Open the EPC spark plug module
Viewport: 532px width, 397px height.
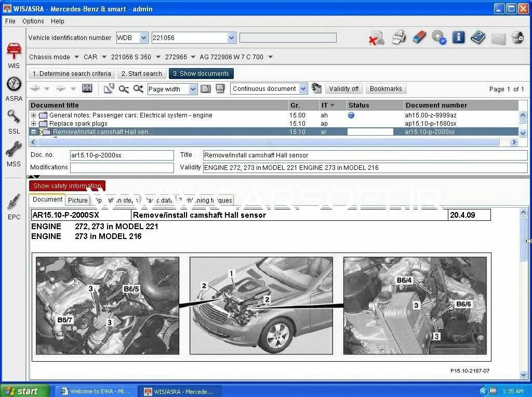(x=14, y=207)
